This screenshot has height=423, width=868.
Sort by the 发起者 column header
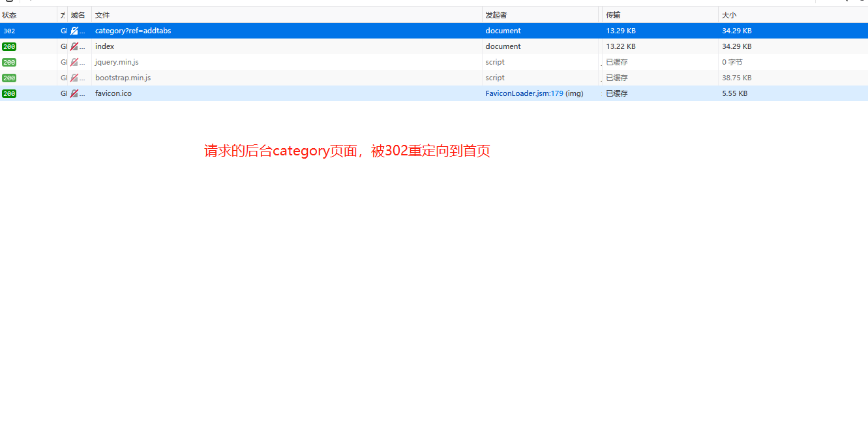click(496, 15)
